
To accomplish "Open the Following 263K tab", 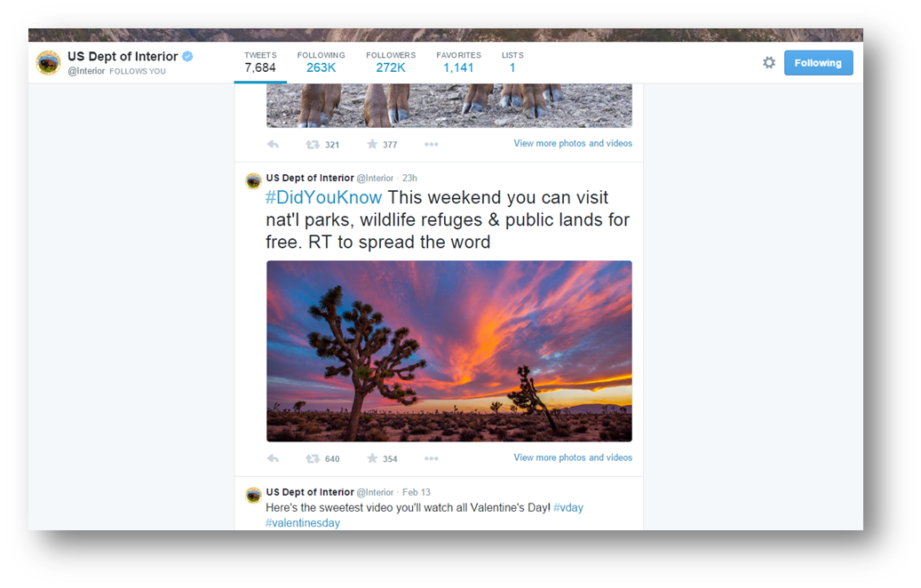I will point(321,62).
